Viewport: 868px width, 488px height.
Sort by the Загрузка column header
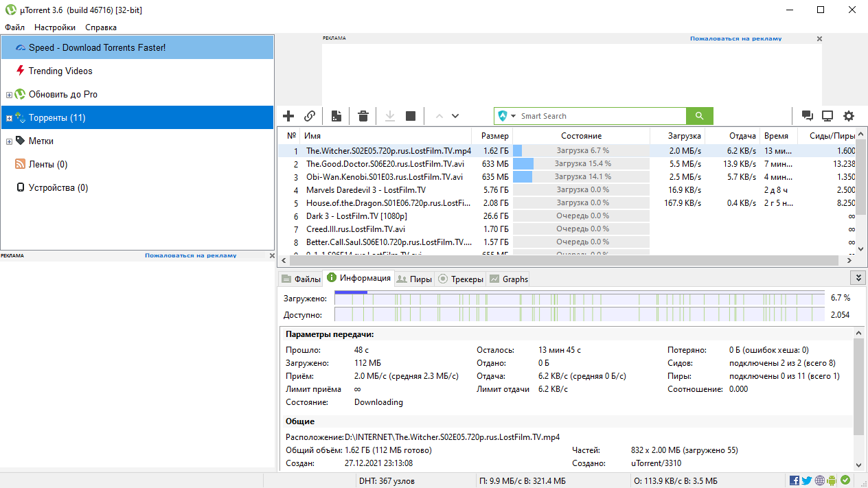point(677,136)
